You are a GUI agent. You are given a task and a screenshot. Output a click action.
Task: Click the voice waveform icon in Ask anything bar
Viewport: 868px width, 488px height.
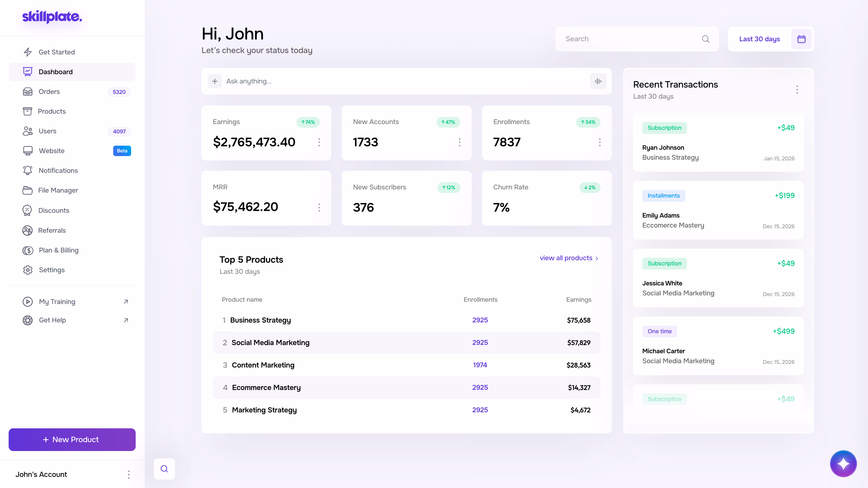(598, 81)
